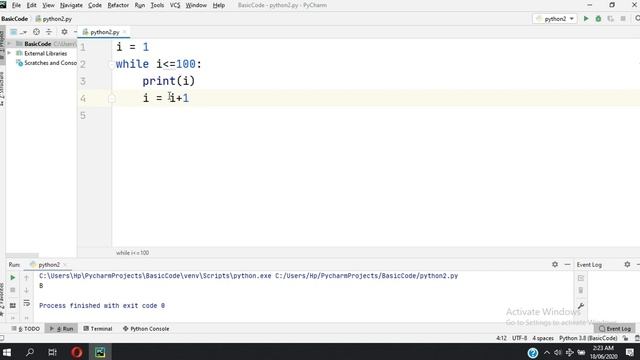Switch to the Run tool window tab
The width and height of the screenshot is (640, 360).
click(x=61, y=329)
